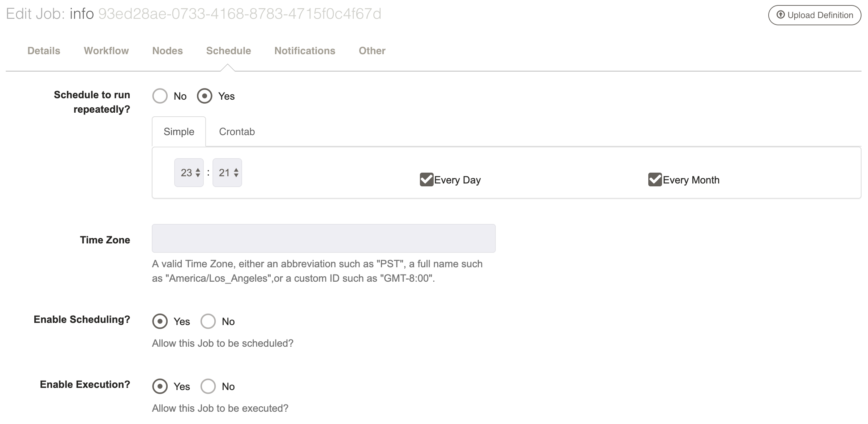
Task: Navigate to the Details tab
Action: pos(44,50)
